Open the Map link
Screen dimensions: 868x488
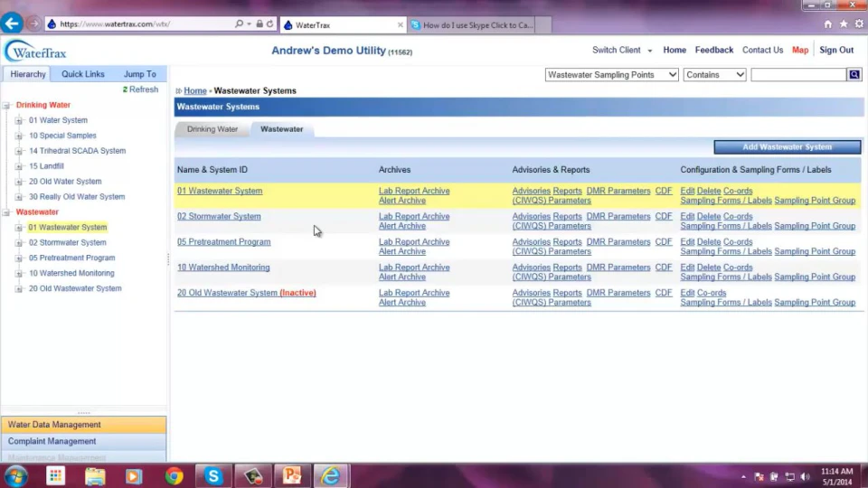pyautogui.click(x=800, y=50)
